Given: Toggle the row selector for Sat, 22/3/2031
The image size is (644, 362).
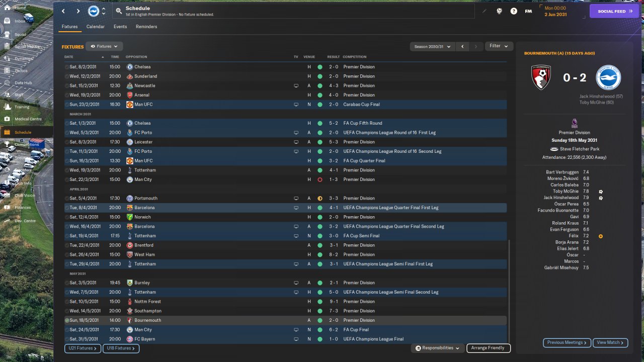Looking at the screenshot, I should pyautogui.click(x=67, y=179).
